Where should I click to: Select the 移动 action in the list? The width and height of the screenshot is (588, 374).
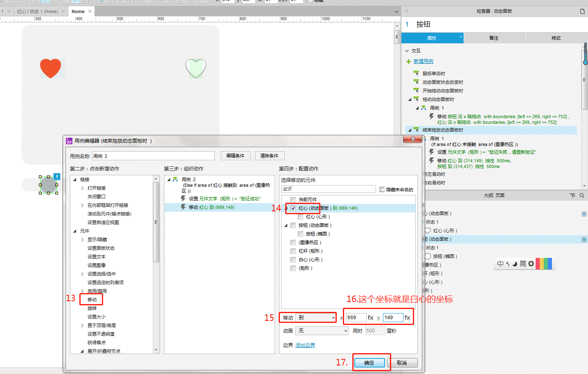click(x=92, y=300)
